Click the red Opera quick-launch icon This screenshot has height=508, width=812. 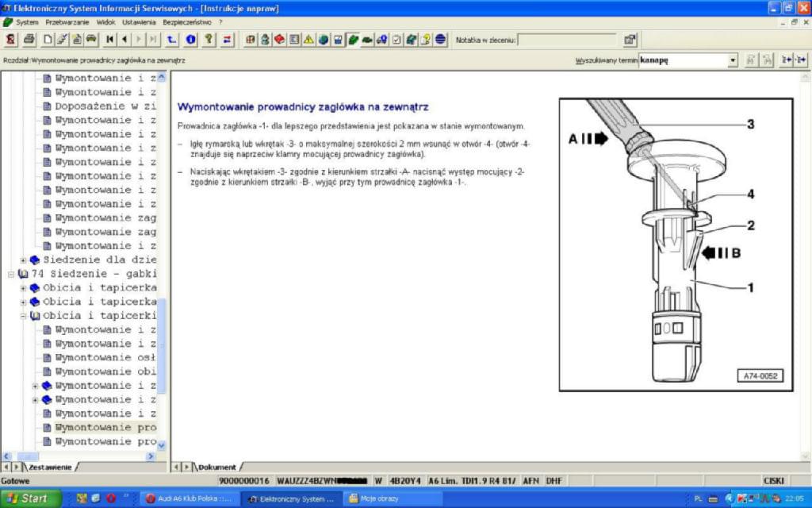click(111, 498)
